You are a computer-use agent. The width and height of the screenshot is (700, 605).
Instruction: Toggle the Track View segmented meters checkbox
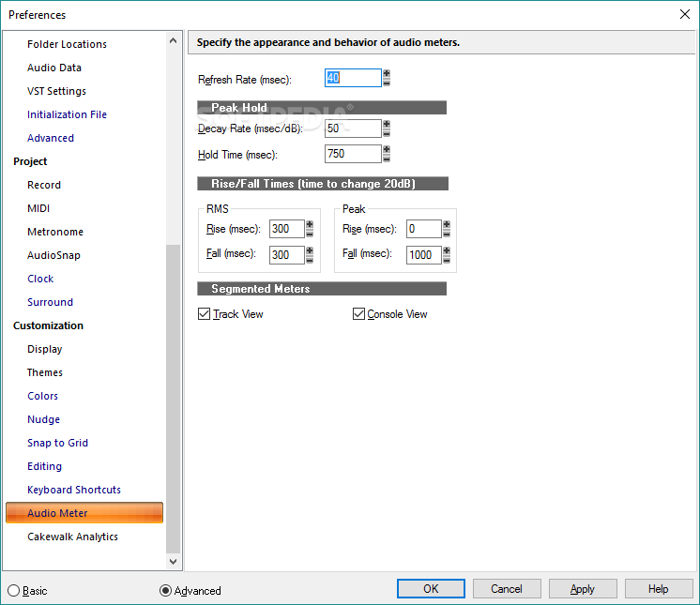tap(204, 314)
